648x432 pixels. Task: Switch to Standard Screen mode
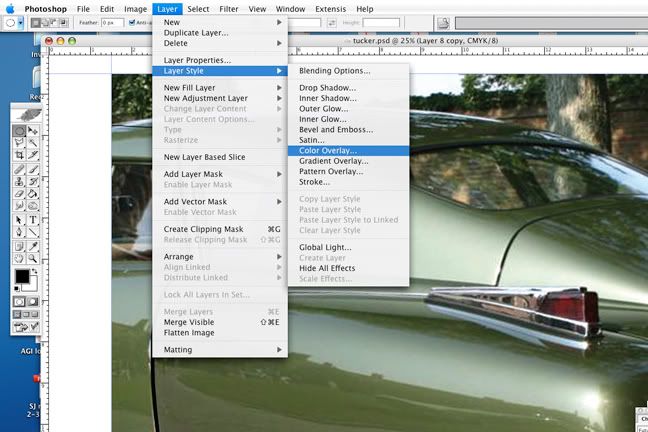(x=17, y=315)
